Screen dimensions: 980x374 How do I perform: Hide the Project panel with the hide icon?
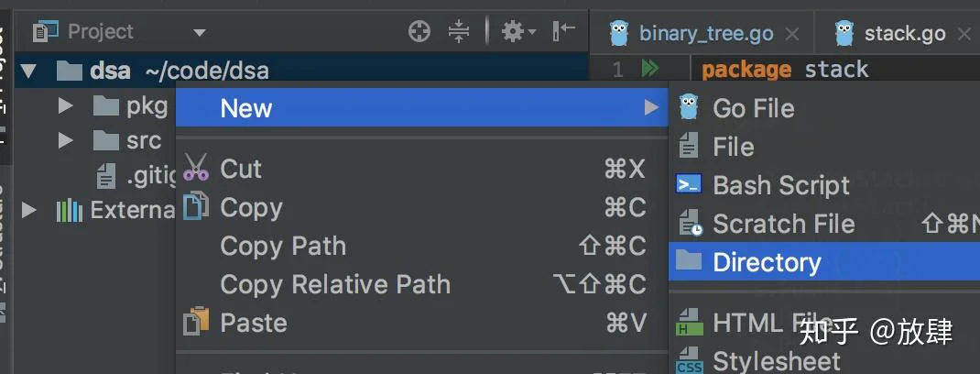[x=564, y=30]
